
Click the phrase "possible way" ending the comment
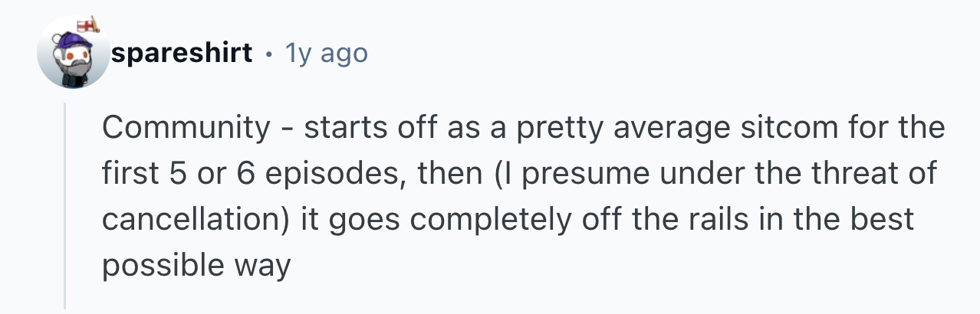[x=196, y=266]
